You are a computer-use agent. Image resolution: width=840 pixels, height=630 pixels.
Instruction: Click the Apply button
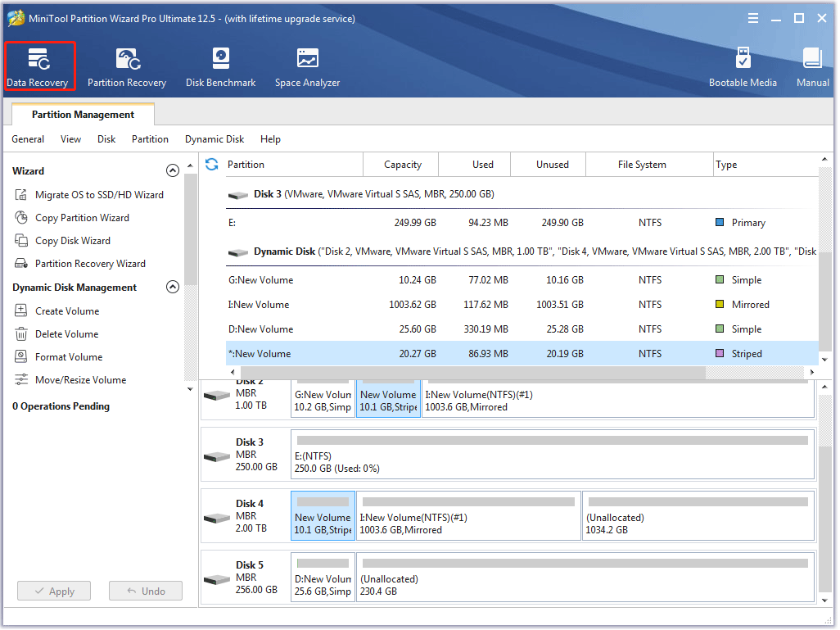pos(54,591)
